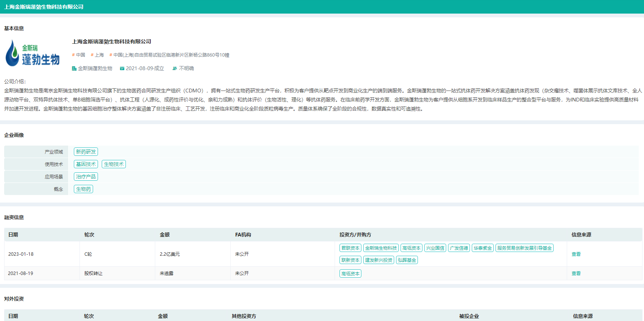The image size is (644, 321).
Task: Open investor tag 金斯瑞生物科技
Action: (x=381, y=248)
